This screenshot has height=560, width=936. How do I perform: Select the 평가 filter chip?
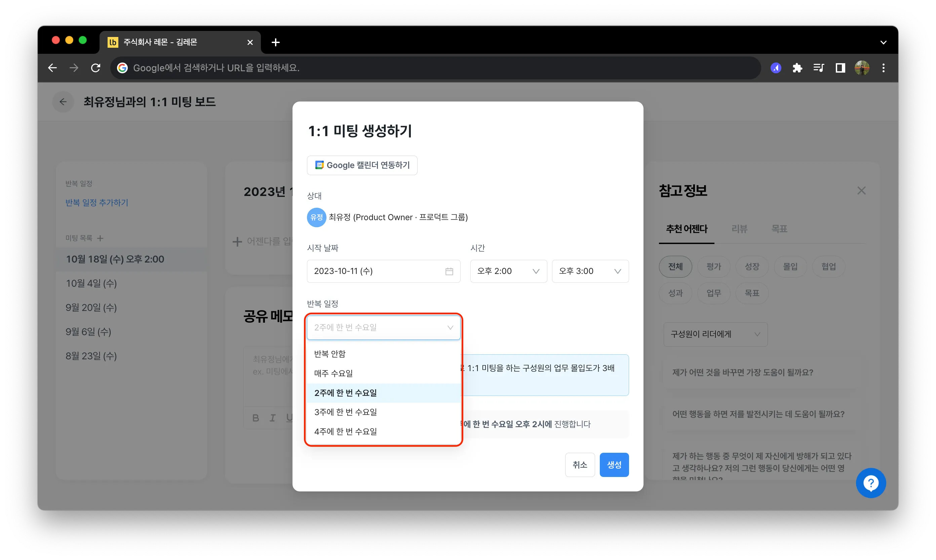click(x=714, y=267)
